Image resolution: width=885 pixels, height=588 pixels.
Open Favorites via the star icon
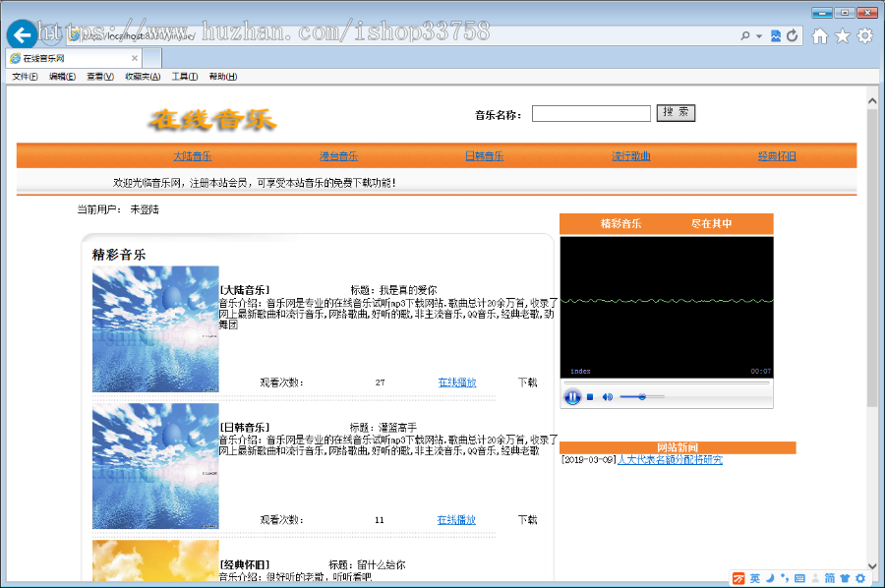coord(842,34)
